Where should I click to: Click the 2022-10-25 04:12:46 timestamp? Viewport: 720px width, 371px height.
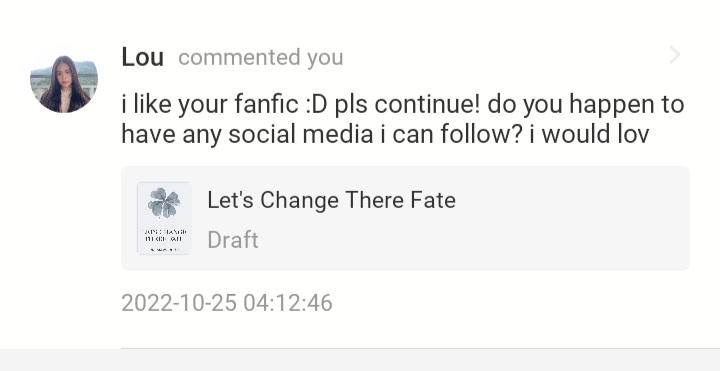click(x=227, y=303)
